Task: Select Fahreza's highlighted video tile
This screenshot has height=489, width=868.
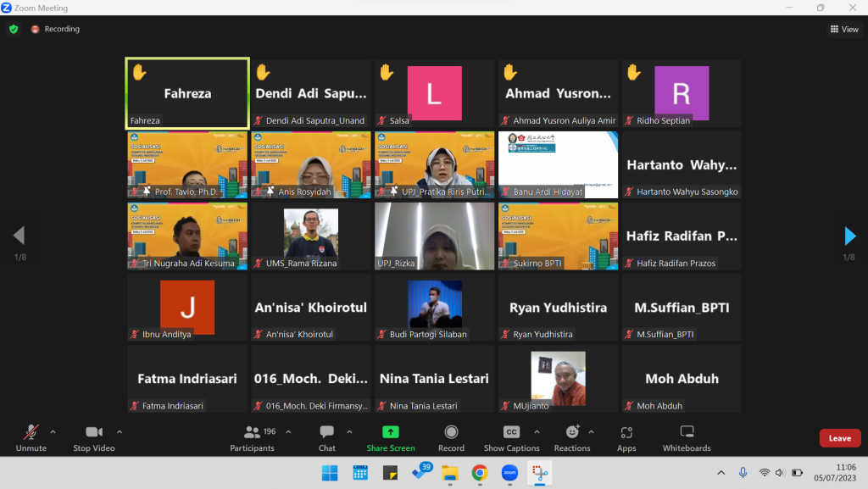Action: (187, 93)
